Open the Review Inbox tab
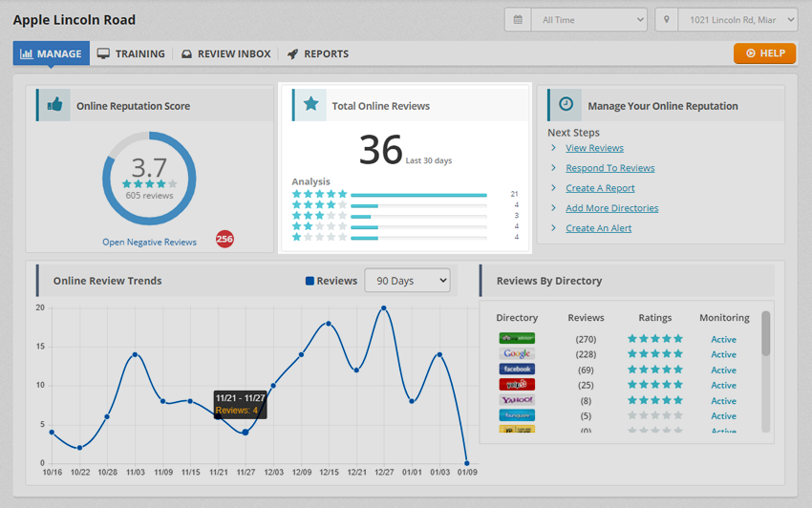 pyautogui.click(x=225, y=53)
